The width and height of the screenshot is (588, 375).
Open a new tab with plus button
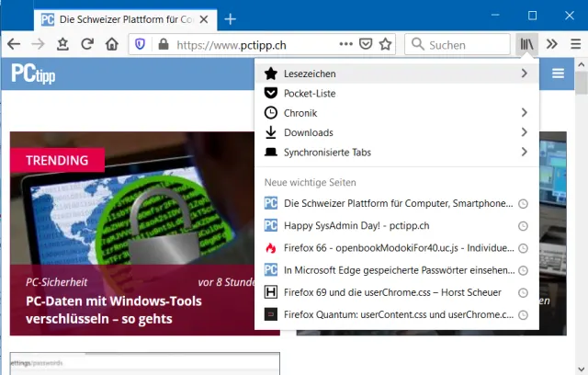tap(231, 18)
